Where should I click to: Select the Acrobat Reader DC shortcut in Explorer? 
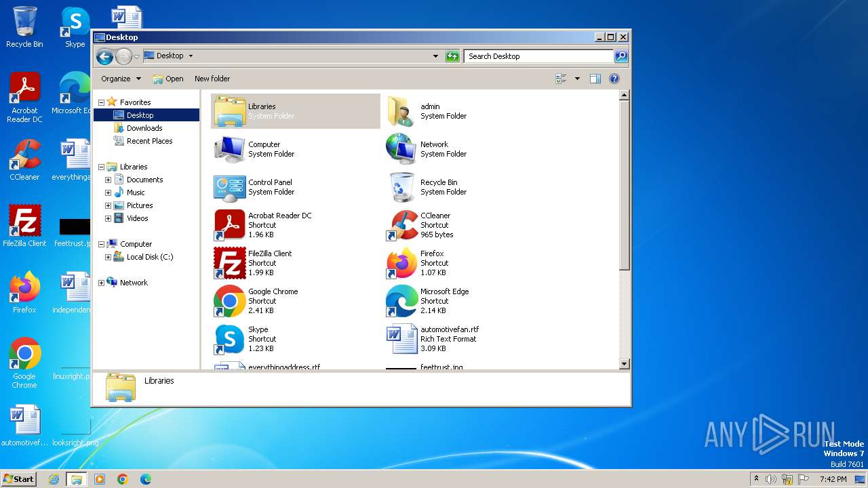point(230,225)
